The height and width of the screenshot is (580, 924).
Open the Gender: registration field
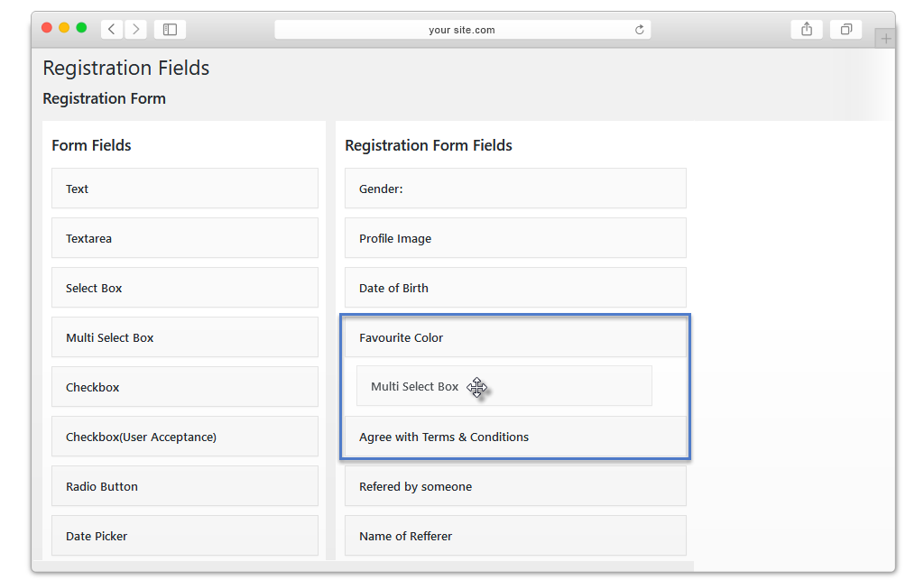[x=515, y=189]
